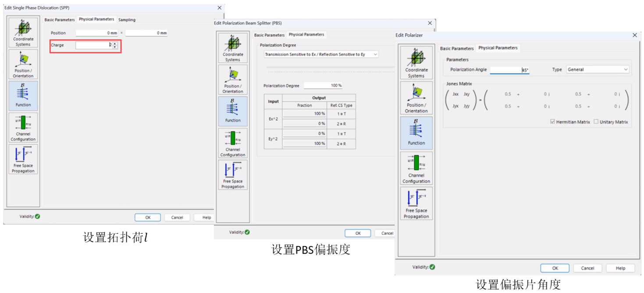Click the Polarization Angle input field
The image size is (644, 293).
pos(509,70)
